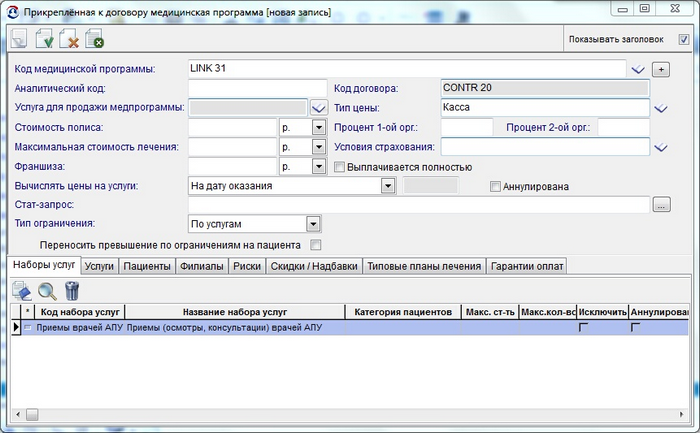Click the ellipsis button next to Стат-запрос

point(661,205)
